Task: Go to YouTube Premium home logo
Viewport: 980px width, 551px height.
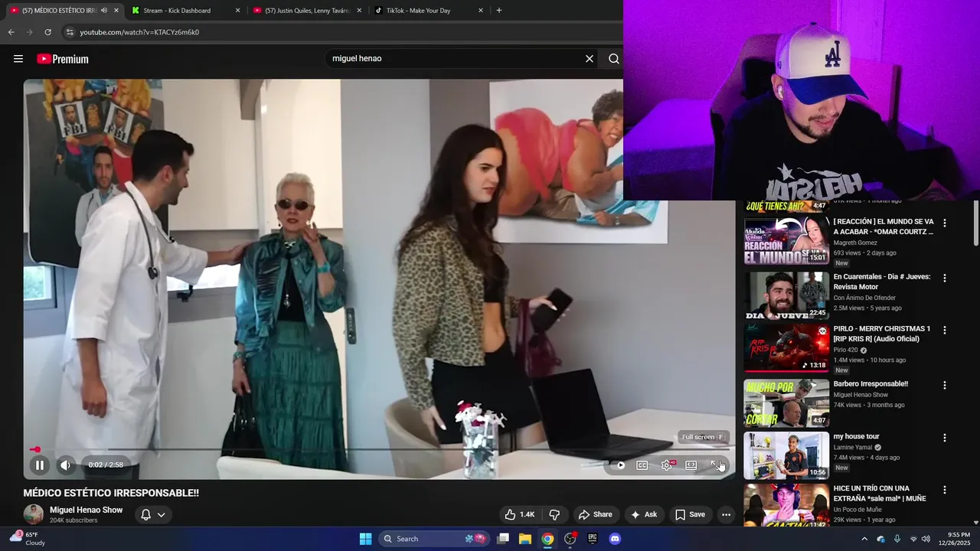Action: [63, 59]
